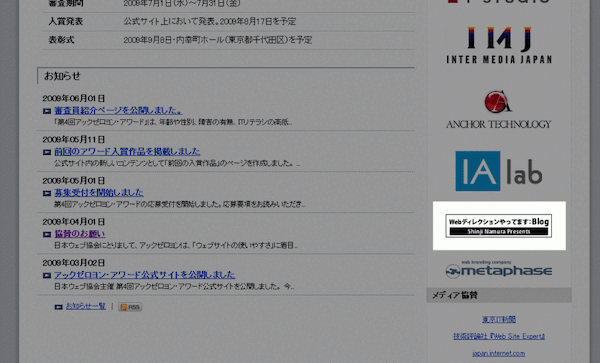Image resolution: width=600 pixels, height=363 pixels.
Task: Click the メディア協賛 section heading
Action: click(x=455, y=295)
